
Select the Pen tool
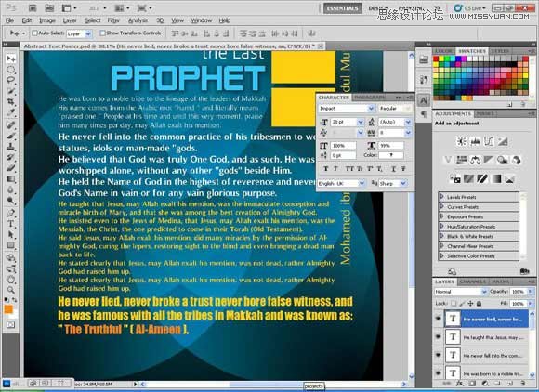pyautogui.click(x=10, y=213)
